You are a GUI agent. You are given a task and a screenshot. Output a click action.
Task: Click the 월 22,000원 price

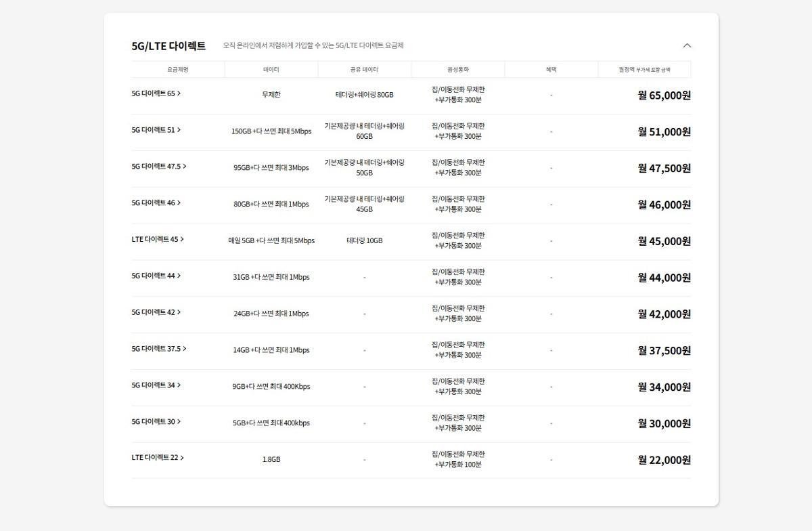pos(664,460)
